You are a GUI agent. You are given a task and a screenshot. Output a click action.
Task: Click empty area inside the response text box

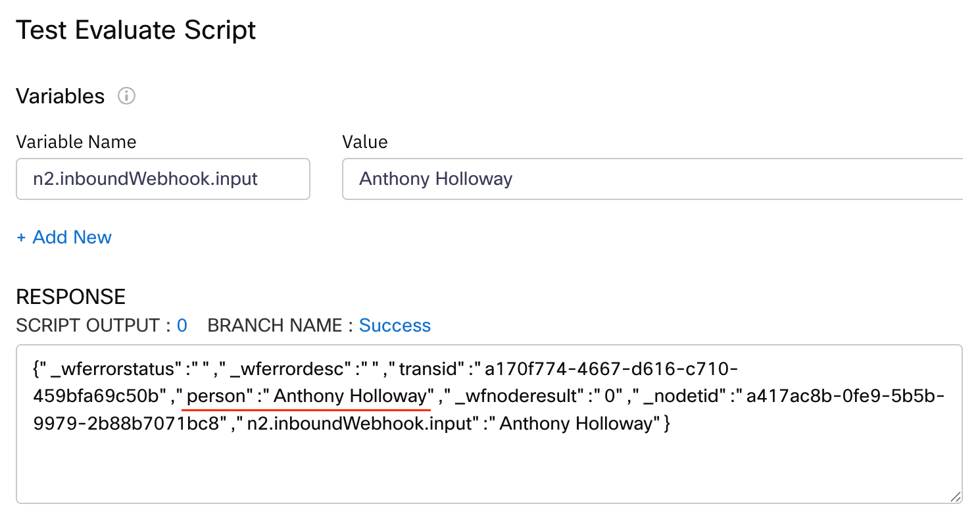[x=487, y=467]
